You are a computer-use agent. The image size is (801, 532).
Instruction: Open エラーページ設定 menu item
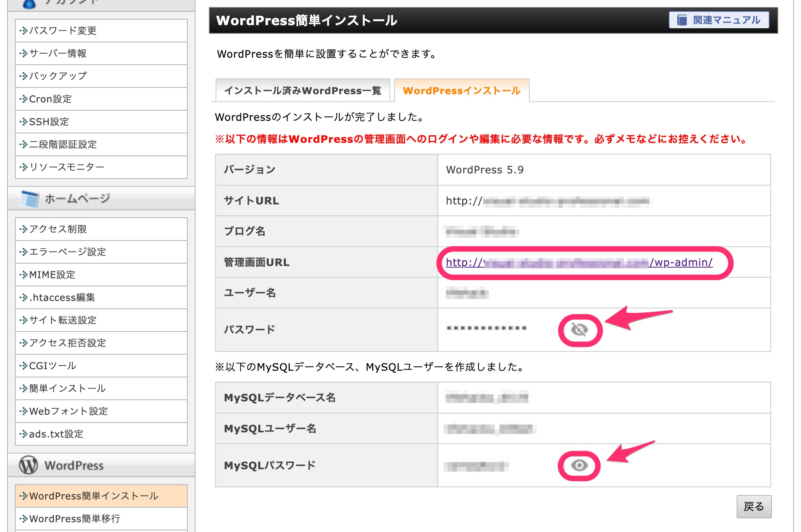point(101,252)
